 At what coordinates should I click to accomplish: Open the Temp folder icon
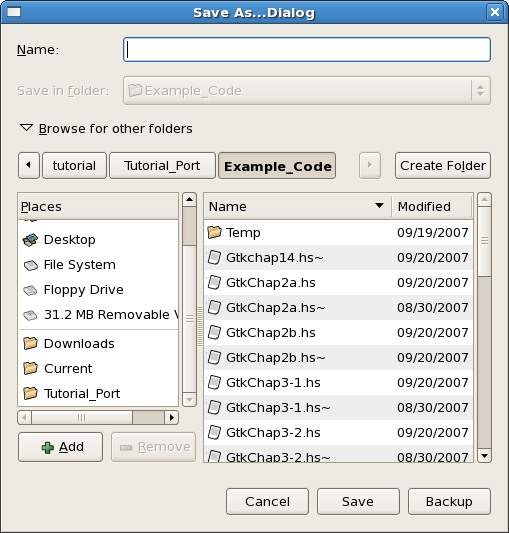click(214, 233)
